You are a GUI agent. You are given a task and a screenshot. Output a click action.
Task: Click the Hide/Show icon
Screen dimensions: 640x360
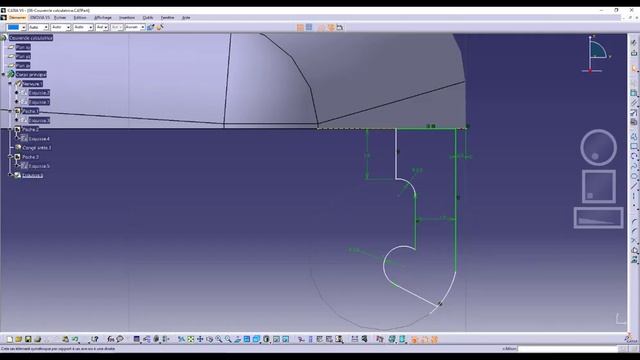tap(276, 339)
